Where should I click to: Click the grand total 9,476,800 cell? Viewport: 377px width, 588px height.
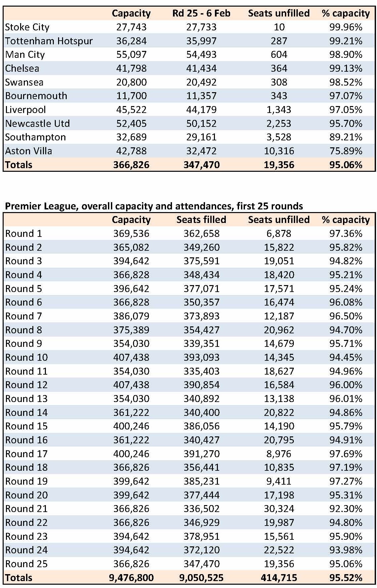(x=131, y=578)
